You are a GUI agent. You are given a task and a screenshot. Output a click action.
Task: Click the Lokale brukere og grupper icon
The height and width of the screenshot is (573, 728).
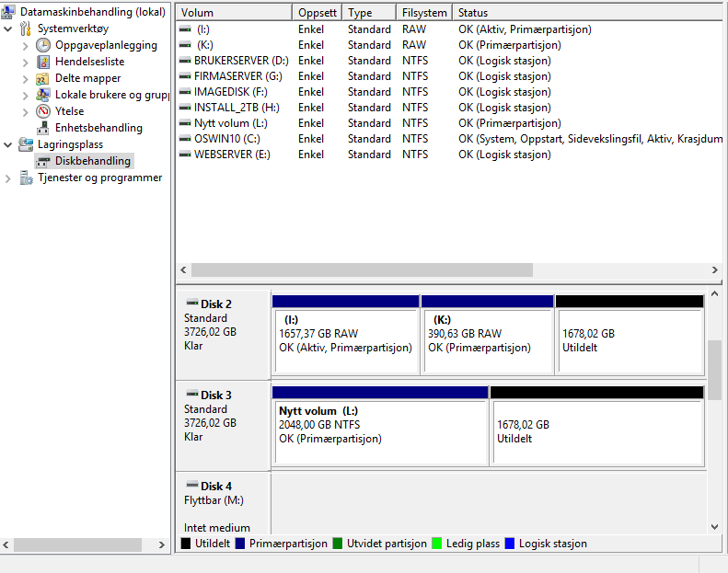(x=43, y=95)
